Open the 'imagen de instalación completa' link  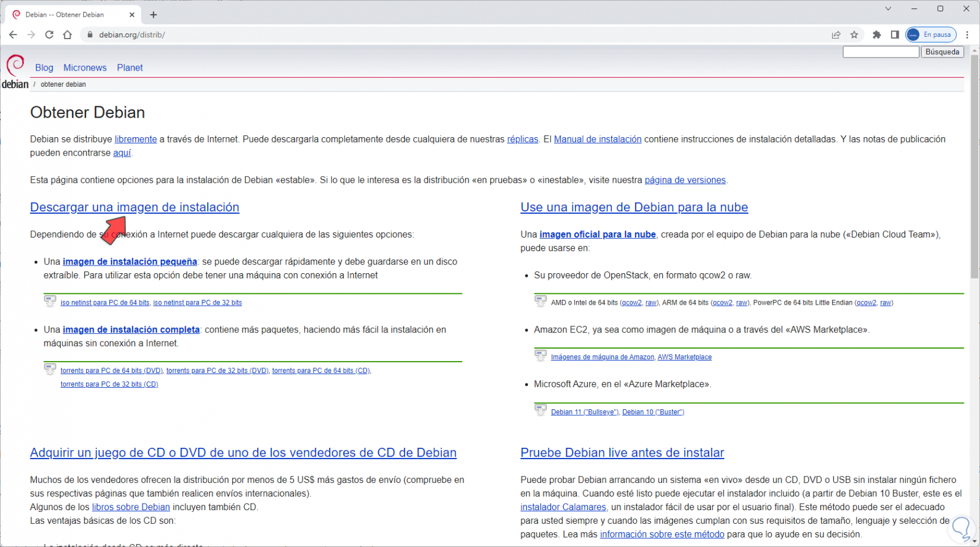(131, 330)
